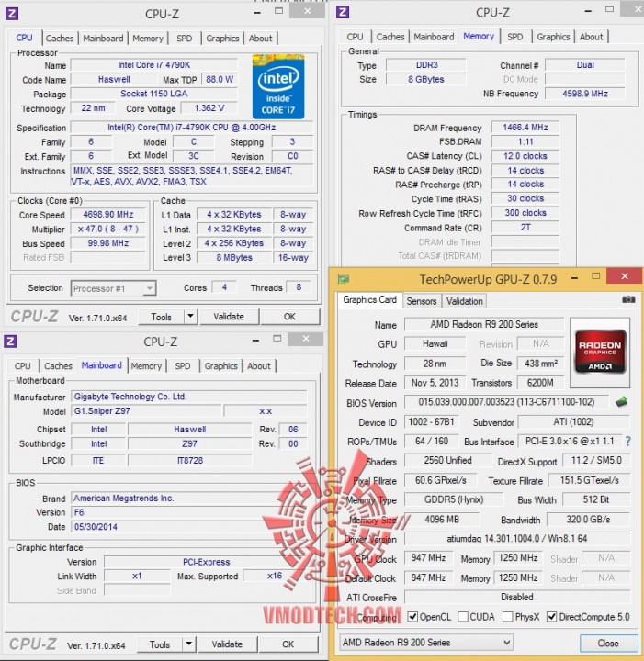Toggle the DirectCompute 5.0 checkbox
The height and width of the screenshot is (661, 644).
click(x=551, y=617)
